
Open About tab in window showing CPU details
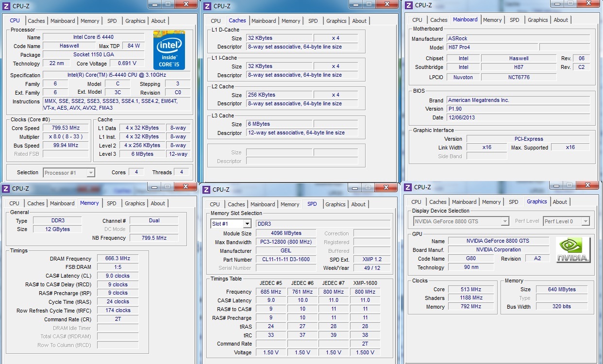[x=158, y=21]
